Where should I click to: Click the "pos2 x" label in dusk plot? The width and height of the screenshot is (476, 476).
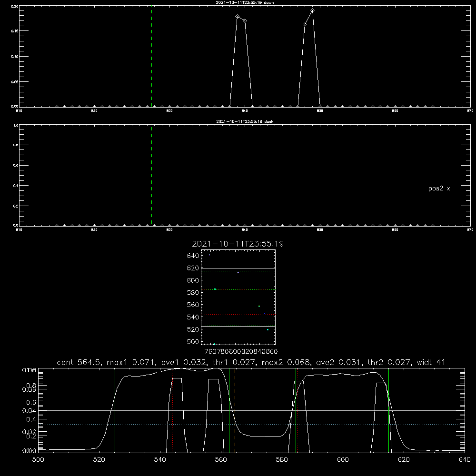pyautogui.click(x=439, y=188)
